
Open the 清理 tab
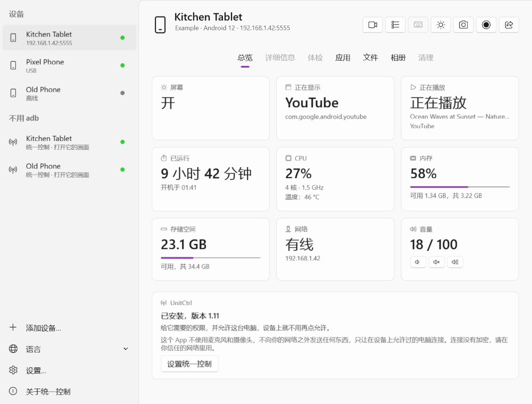click(x=426, y=58)
